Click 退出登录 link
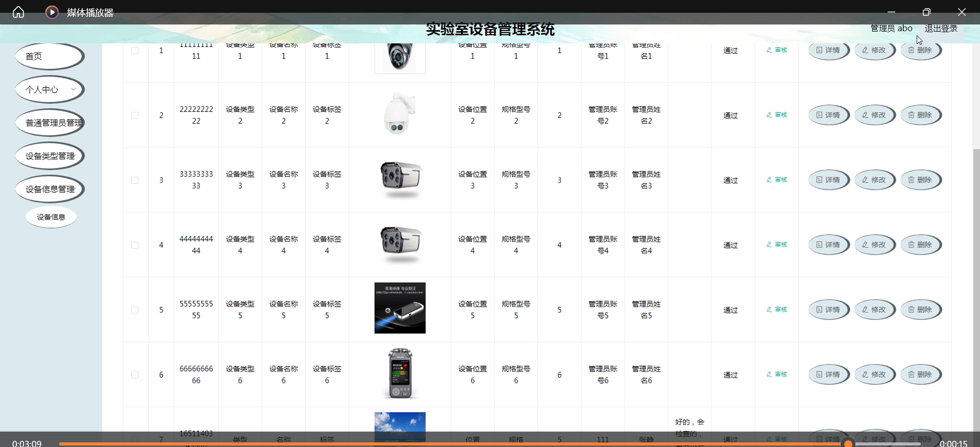980x447 pixels. click(941, 29)
